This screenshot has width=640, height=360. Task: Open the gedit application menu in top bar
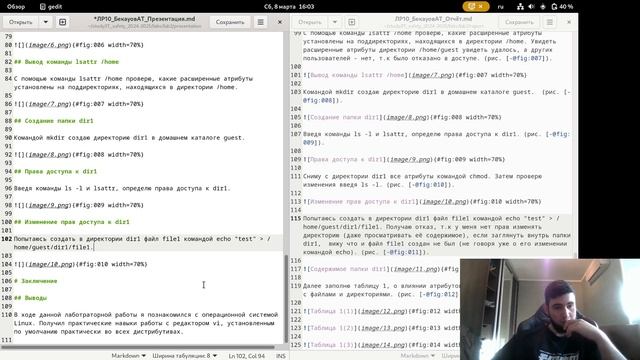coord(51,7)
